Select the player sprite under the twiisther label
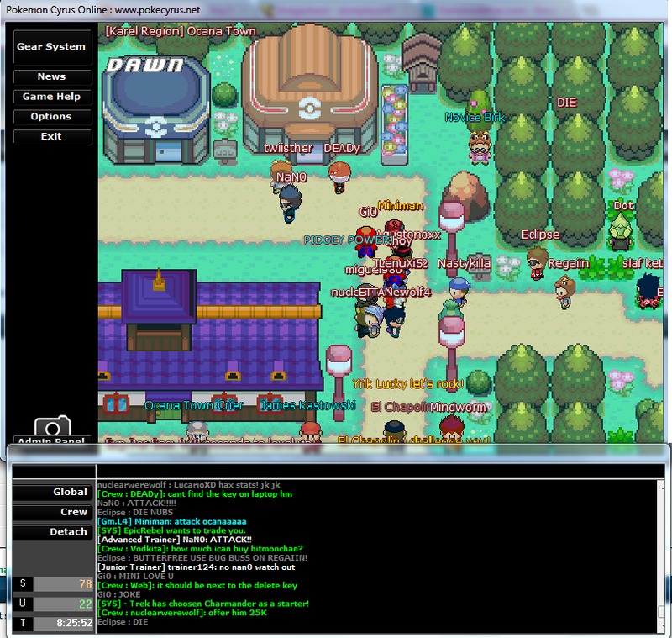The height and width of the screenshot is (638, 672). coord(280,175)
